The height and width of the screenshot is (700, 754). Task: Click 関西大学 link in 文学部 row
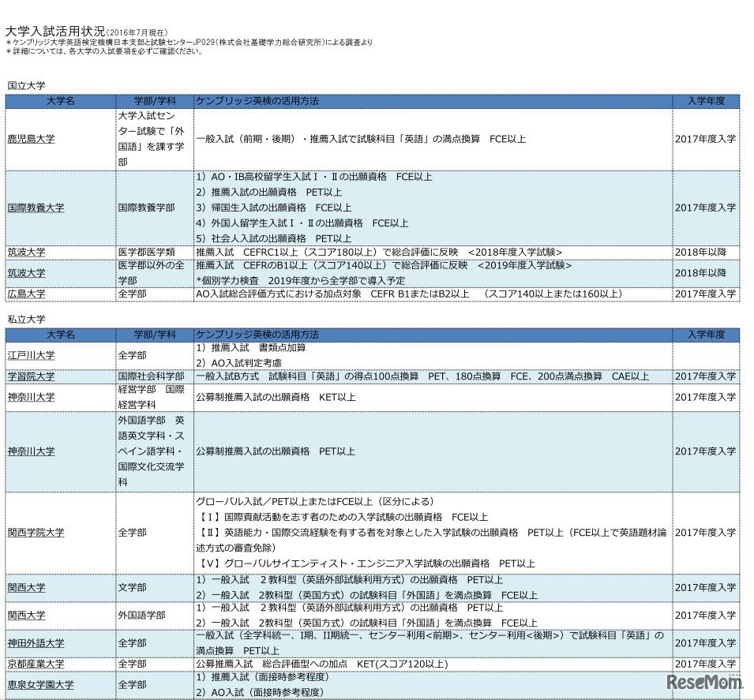pos(26,587)
